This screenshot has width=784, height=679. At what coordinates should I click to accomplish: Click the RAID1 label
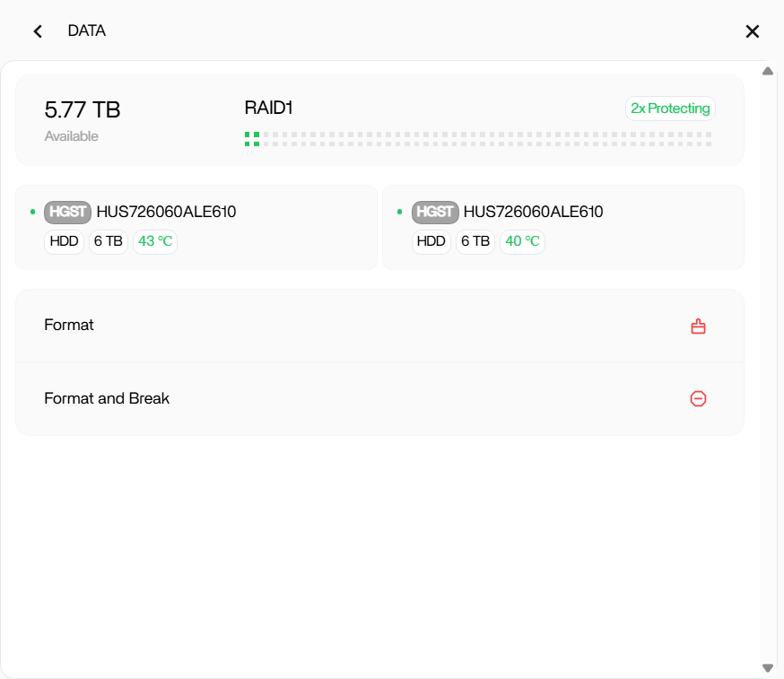pyautogui.click(x=268, y=109)
